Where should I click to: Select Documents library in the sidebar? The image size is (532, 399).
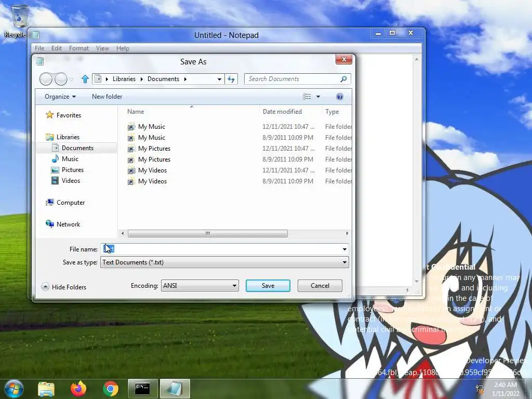[77, 148]
